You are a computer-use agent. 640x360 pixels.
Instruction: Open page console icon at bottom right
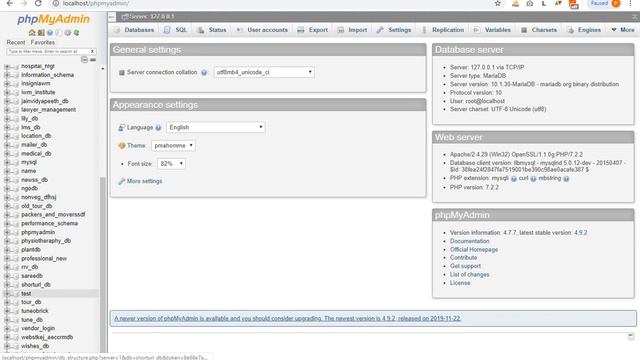point(631,336)
